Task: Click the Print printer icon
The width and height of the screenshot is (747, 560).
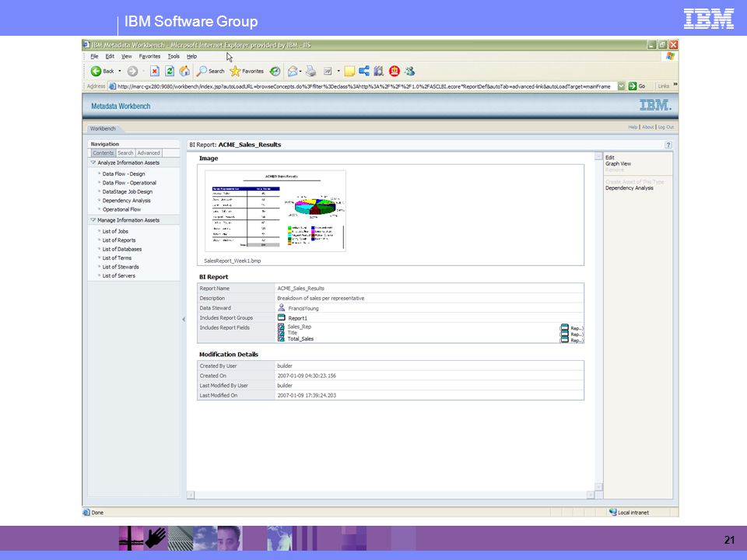Action: click(x=310, y=71)
